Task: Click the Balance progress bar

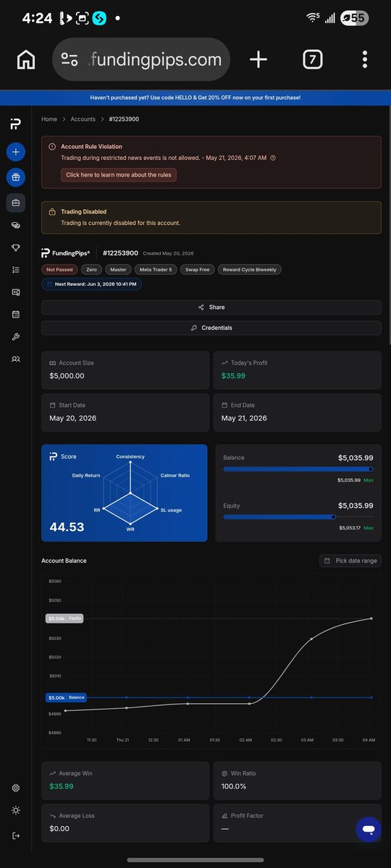Action: [298, 469]
